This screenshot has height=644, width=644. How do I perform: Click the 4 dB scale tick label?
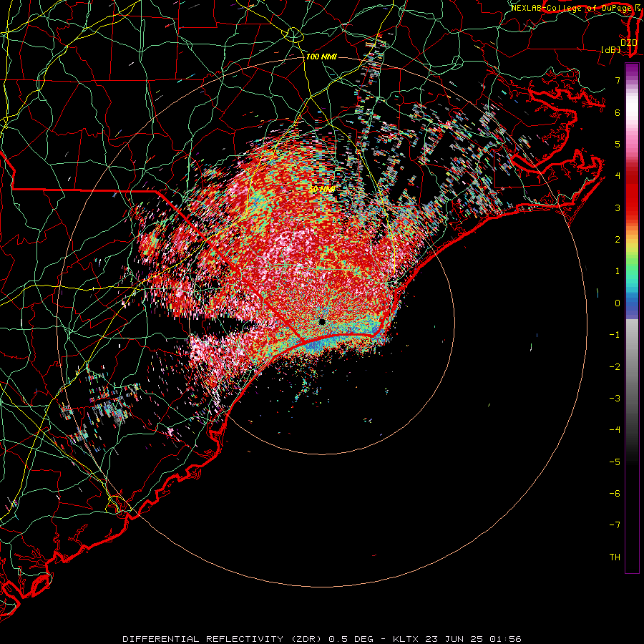coord(618,176)
